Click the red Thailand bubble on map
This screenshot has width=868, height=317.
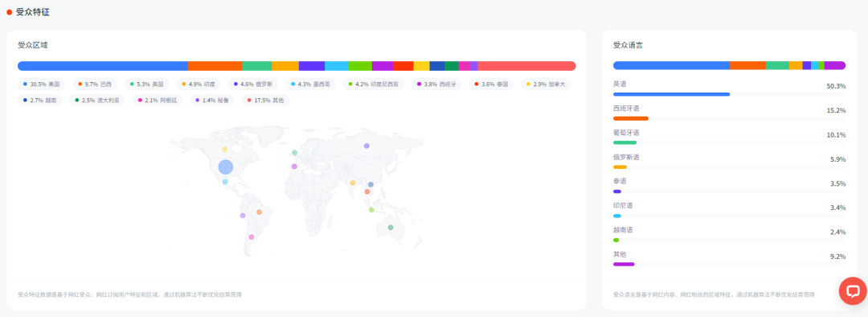point(367,191)
